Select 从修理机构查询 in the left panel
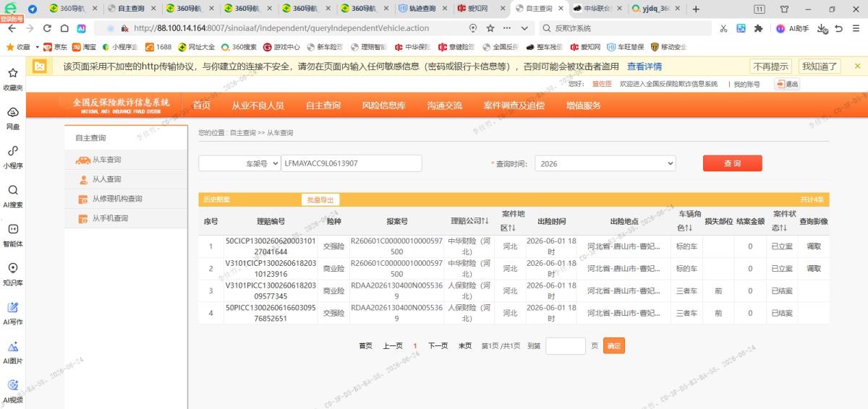Viewport: 868px width, 409px height. pos(126,199)
